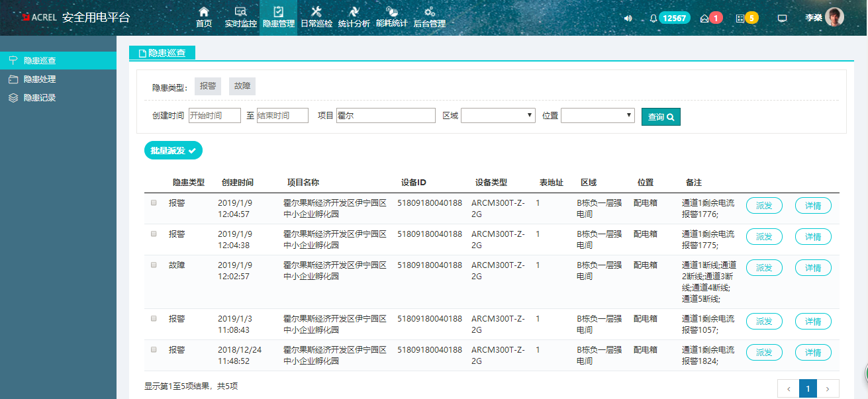This screenshot has width=868, height=399.
Task: Click the text 通道1剩余电流报警1057;
Action: click(x=708, y=324)
